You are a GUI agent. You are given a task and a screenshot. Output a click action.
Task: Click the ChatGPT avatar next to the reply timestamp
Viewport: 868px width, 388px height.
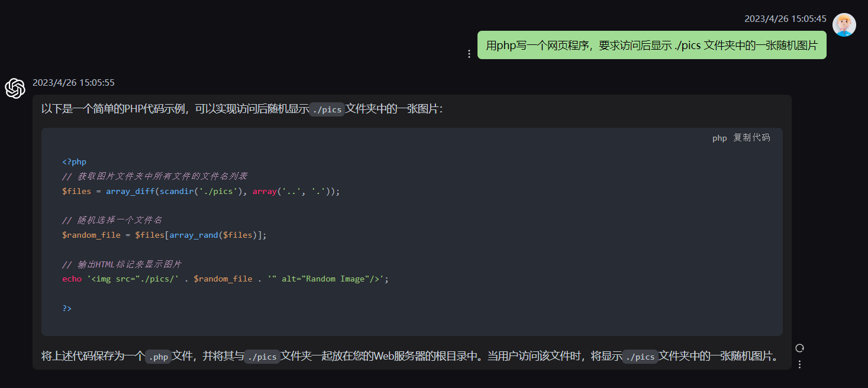pyautogui.click(x=15, y=89)
